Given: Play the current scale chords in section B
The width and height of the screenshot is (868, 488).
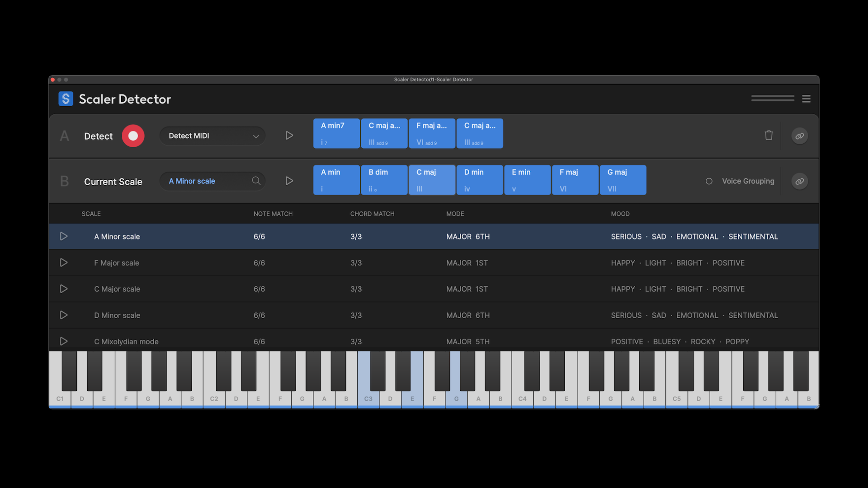Looking at the screenshot, I should click(289, 181).
